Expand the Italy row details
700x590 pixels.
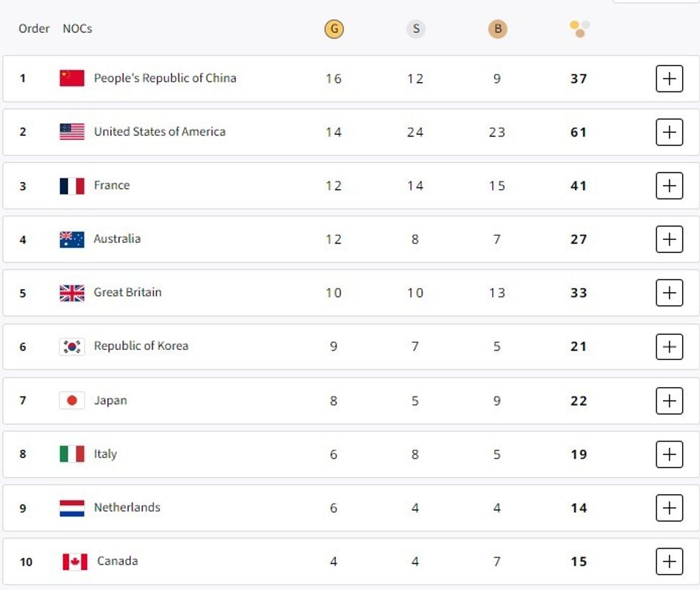669,454
